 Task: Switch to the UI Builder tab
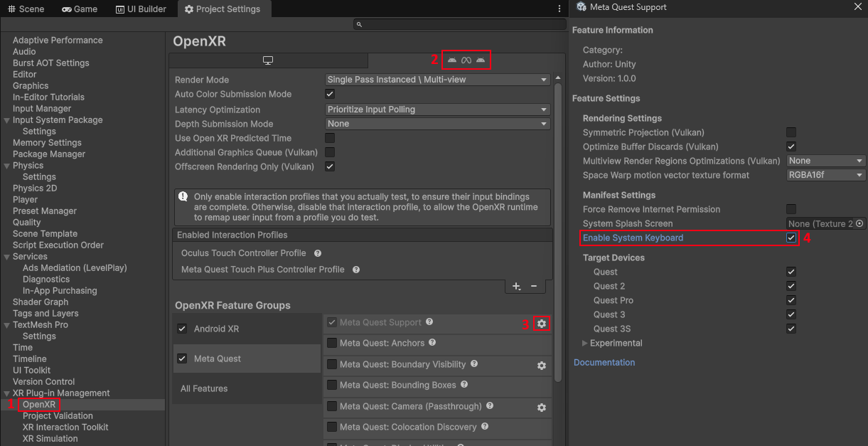[141, 9]
